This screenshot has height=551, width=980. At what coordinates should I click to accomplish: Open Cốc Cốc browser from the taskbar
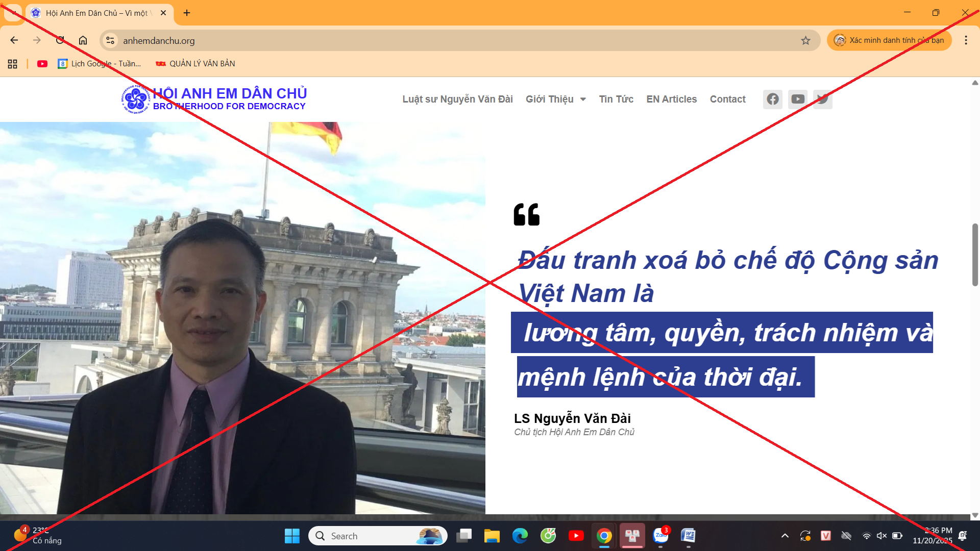click(x=548, y=536)
